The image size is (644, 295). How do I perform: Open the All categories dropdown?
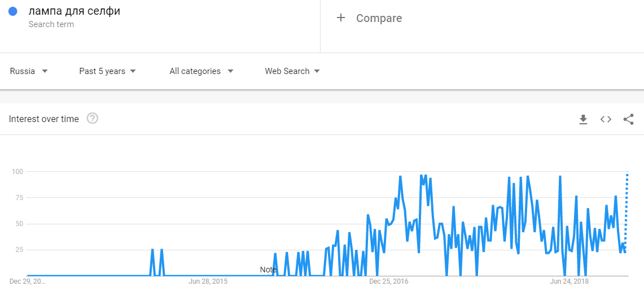(x=201, y=71)
